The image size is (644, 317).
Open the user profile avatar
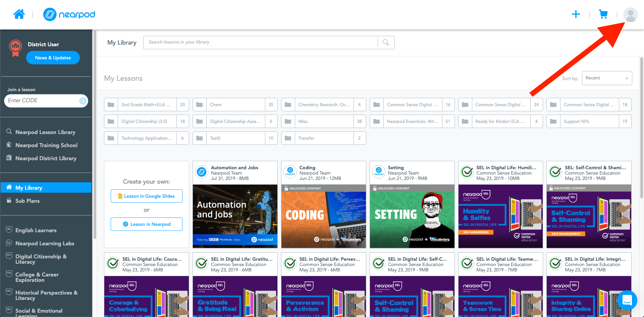click(x=630, y=15)
